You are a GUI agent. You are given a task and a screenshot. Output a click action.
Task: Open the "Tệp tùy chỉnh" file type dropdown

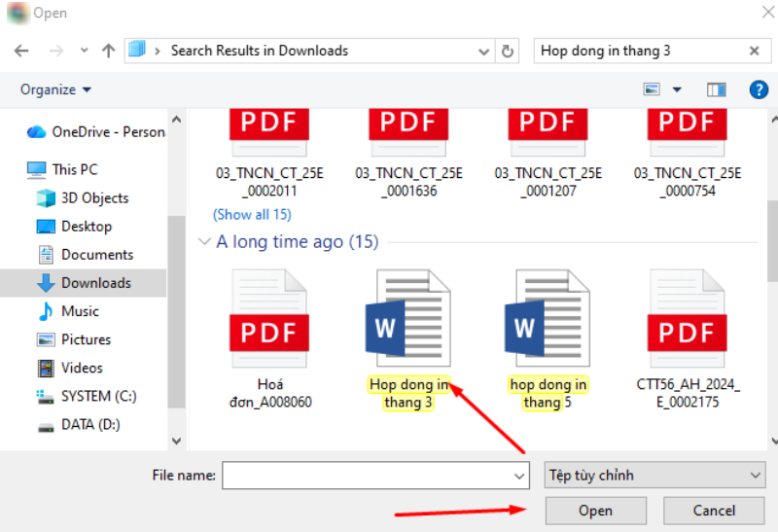coord(654,476)
